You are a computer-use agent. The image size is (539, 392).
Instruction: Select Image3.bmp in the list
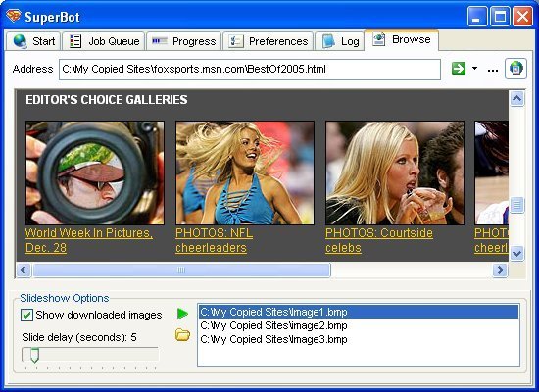pyautogui.click(x=359, y=339)
